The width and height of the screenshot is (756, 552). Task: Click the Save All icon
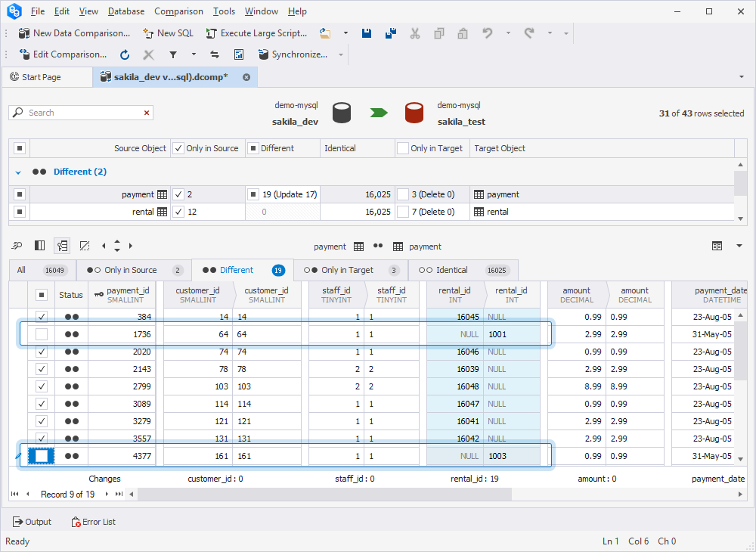390,33
